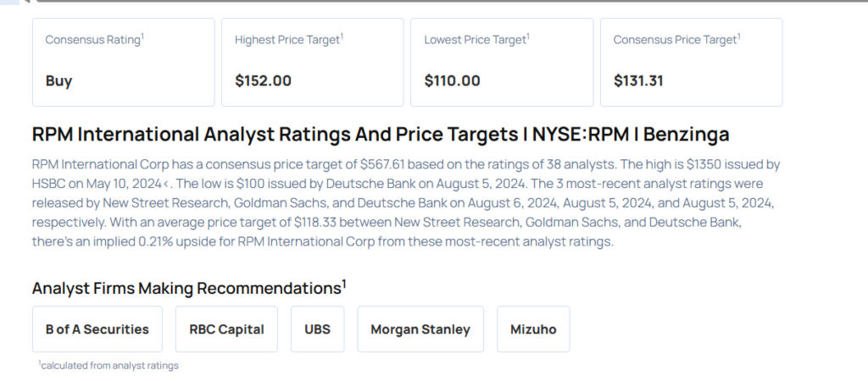Click the 'calculated from analyst ratings' footnote

point(108,365)
